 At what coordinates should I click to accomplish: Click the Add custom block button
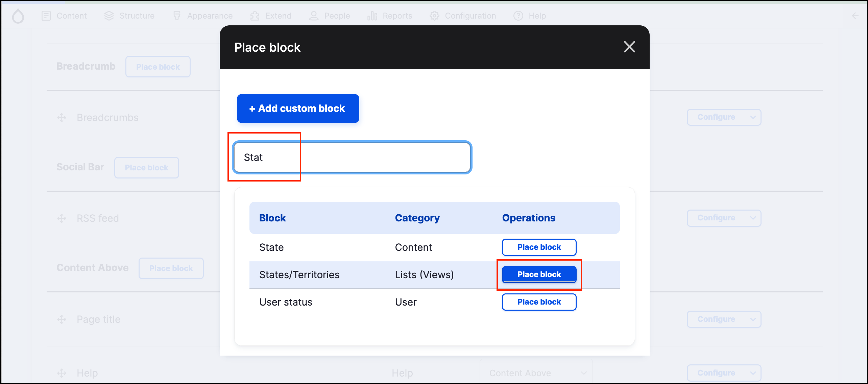tap(298, 109)
